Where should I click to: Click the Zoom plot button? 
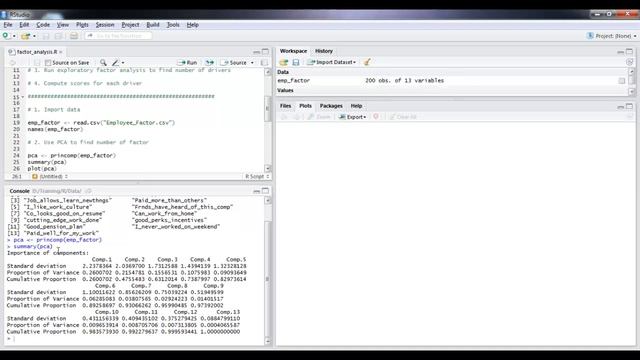[x=319, y=117]
